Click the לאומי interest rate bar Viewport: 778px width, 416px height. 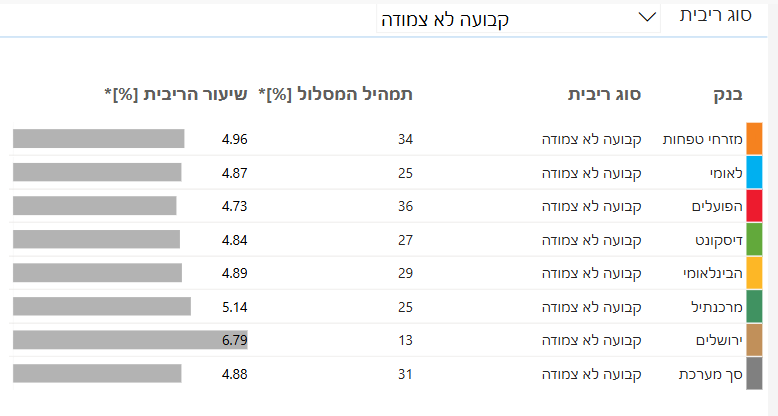point(97,172)
